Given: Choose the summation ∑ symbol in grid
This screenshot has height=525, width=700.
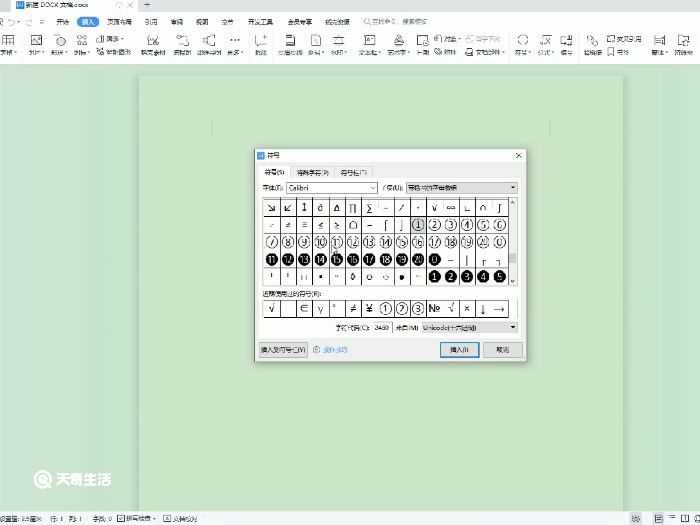Looking at the screenshot, I should coord(369,208).
